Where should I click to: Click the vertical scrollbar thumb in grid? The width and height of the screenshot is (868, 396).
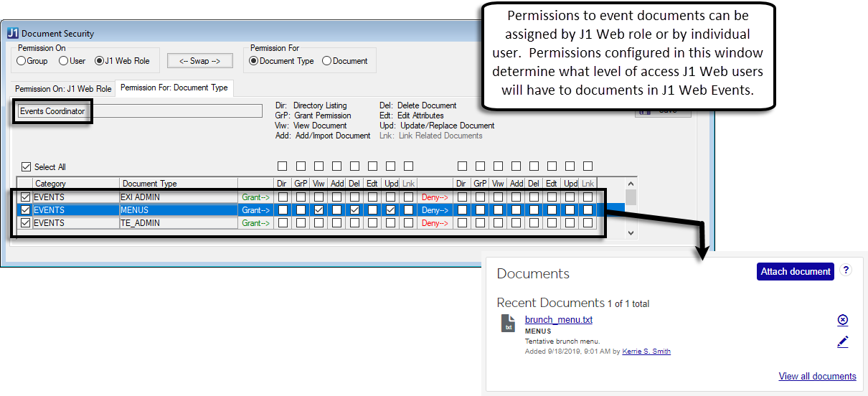(x=631, y=197)
